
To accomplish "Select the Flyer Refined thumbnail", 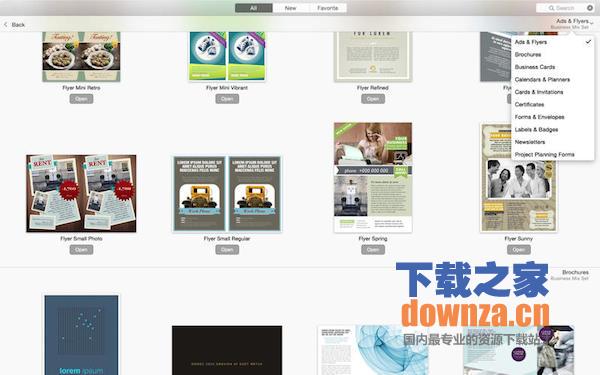I will coord(373,57).
